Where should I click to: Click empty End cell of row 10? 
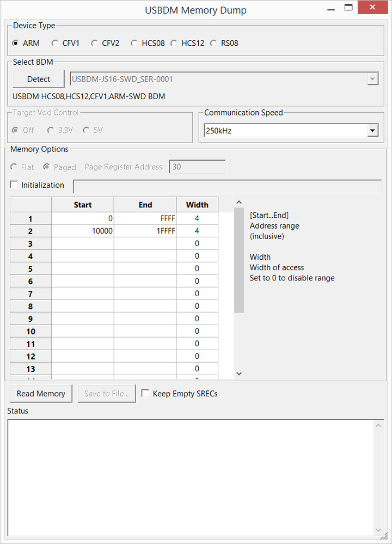pos(145,331)
